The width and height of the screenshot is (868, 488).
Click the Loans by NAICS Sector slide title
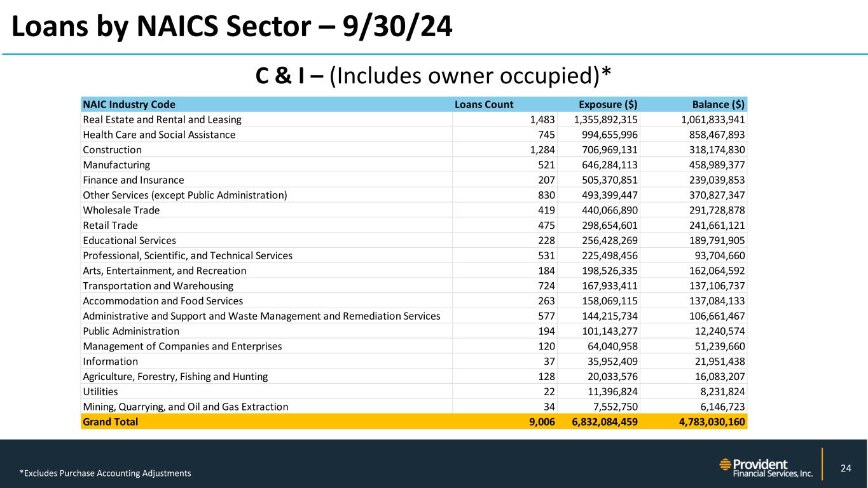click(x=231, y=28)
